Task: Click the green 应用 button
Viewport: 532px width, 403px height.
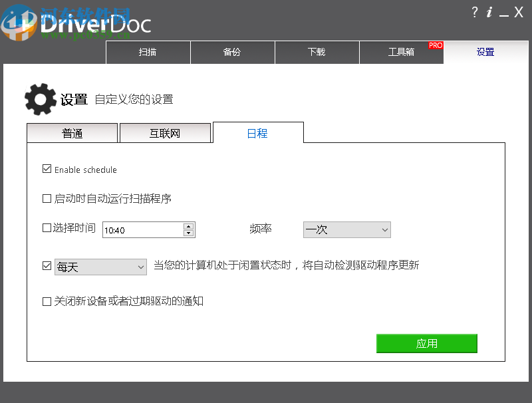Action: point(426,343)
